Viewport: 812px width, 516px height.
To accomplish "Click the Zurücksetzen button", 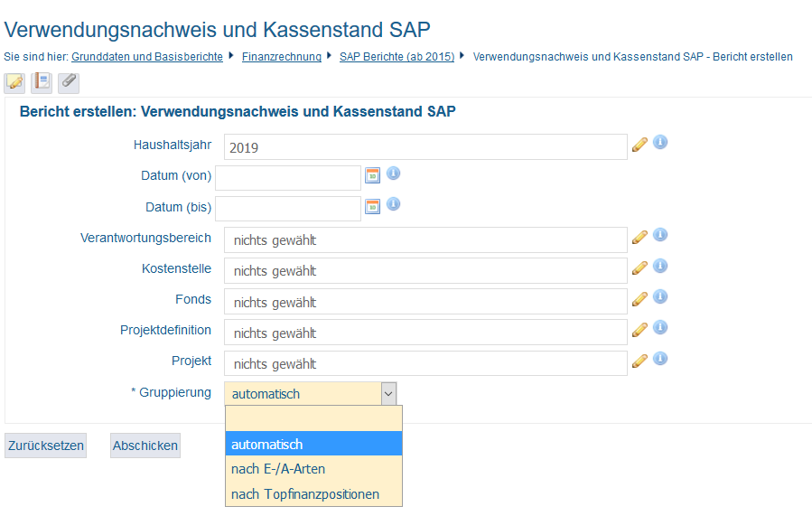I will coord(45,446).
